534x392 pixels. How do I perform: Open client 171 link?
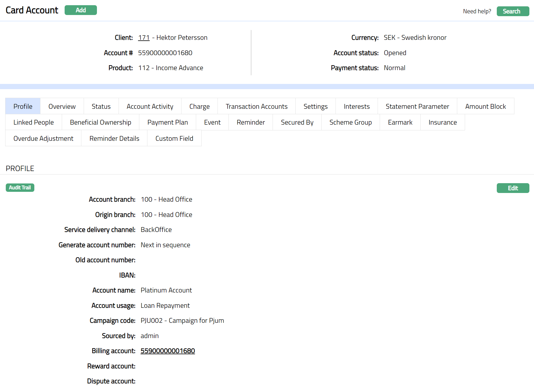[x=144, y=37]
